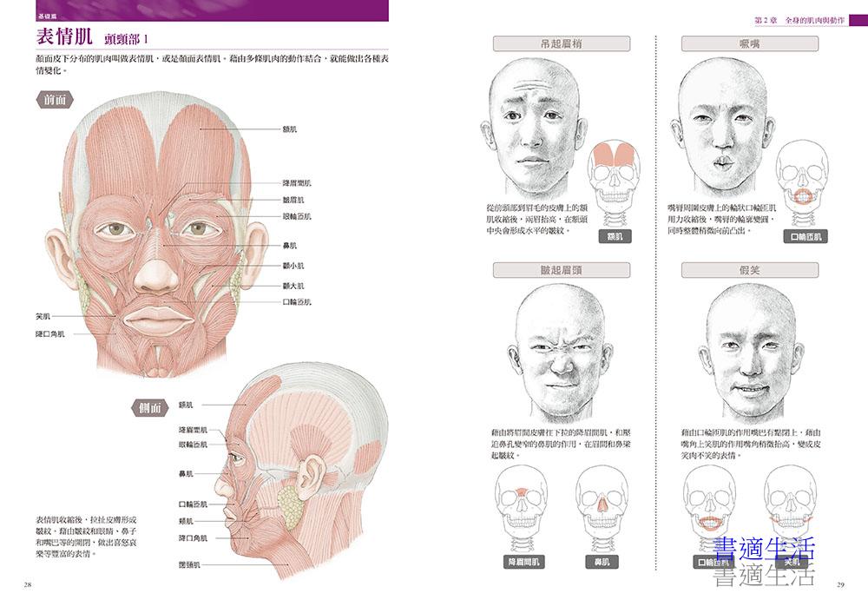
Task: Select the 眼輪匝肌 label in 側面 diagram
Action: (193, 444)
